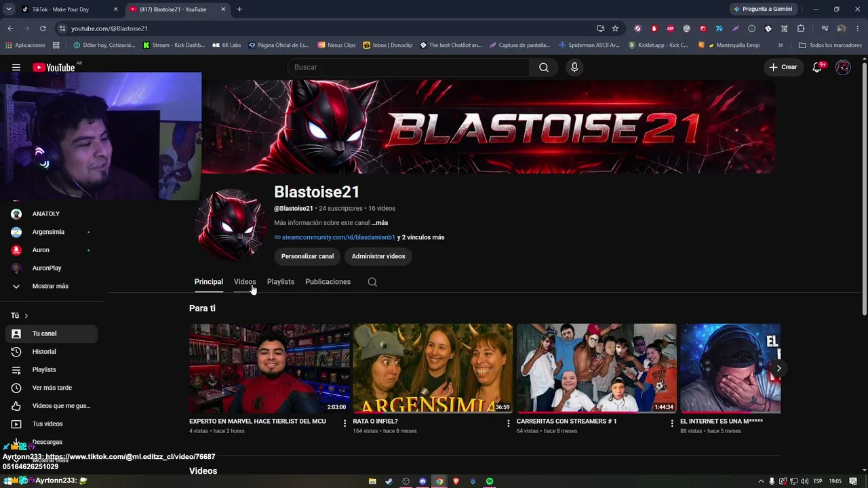Bookmark this page with the star

point(615,28)
